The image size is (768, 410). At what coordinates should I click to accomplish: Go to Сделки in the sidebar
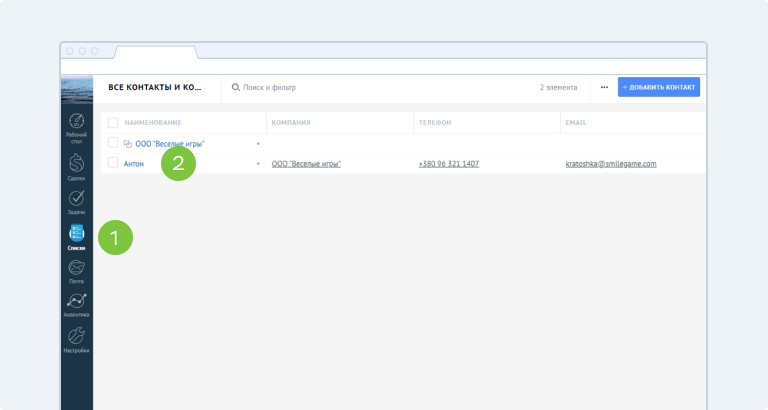(76, 163)
